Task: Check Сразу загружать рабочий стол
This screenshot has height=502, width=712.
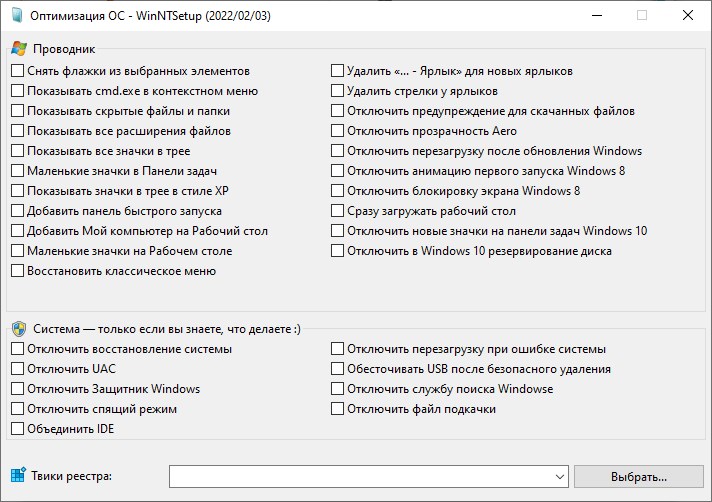Action: point(338,211)
